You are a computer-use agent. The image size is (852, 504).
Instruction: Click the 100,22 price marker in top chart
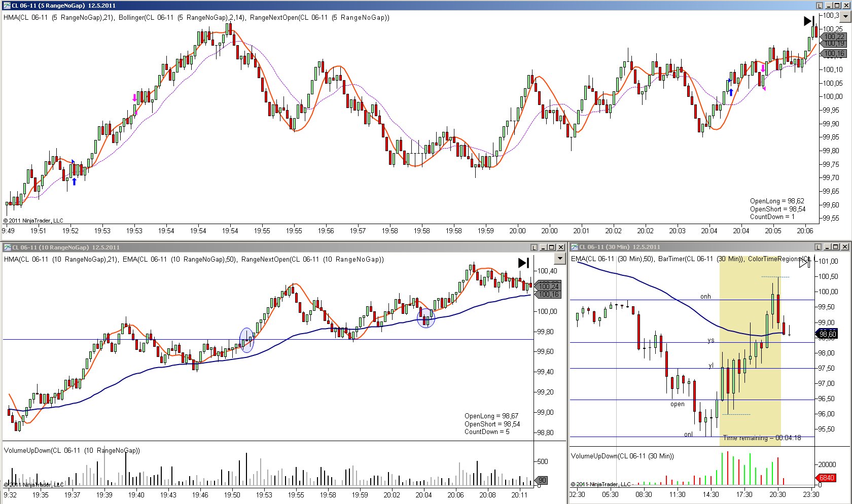833,37
